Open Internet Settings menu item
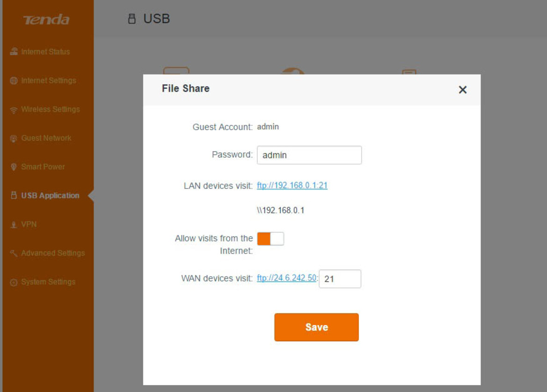The image size is (547, 392). pos(49,80)
